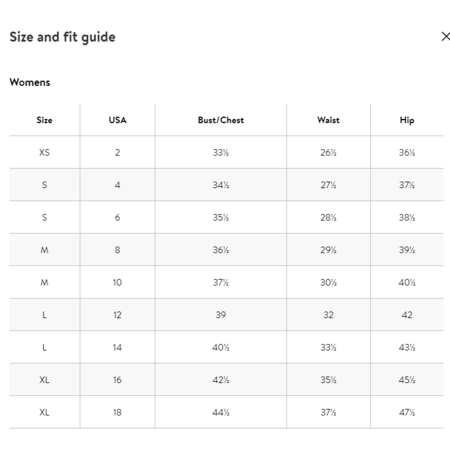Select USA size 14 cell
Screen dimensions: 450x450
pos(117,347)
